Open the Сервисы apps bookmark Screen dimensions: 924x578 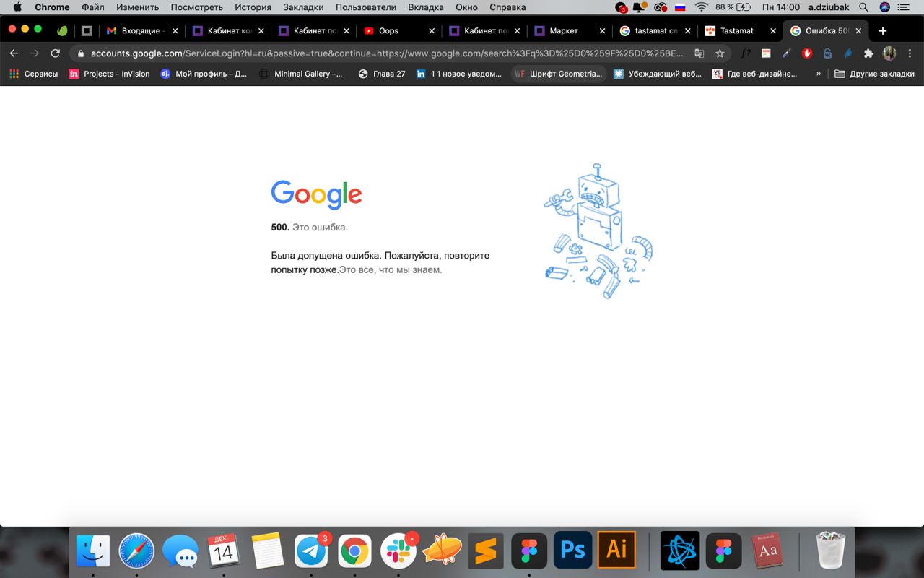[34, 74]
